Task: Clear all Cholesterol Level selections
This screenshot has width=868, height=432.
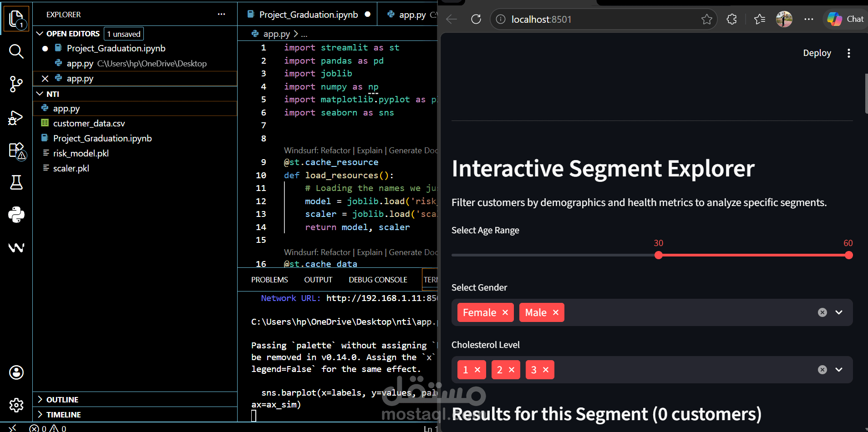Action: click(822, 370)
